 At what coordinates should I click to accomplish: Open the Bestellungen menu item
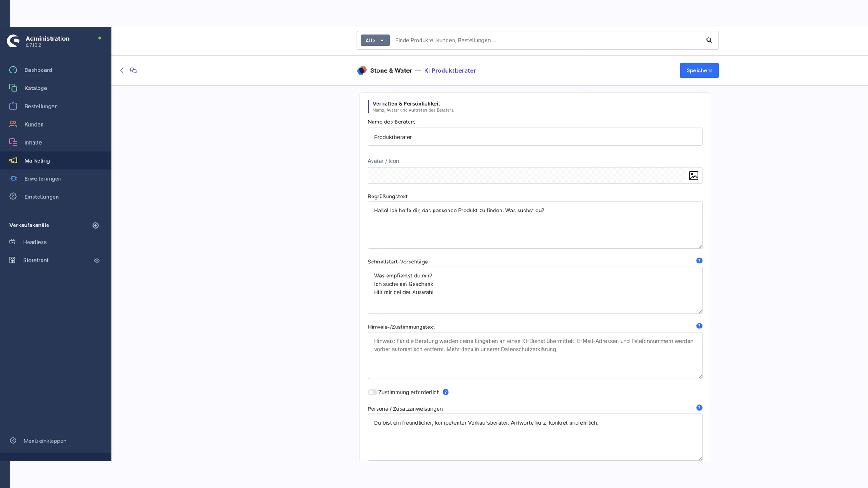point(56,106)
